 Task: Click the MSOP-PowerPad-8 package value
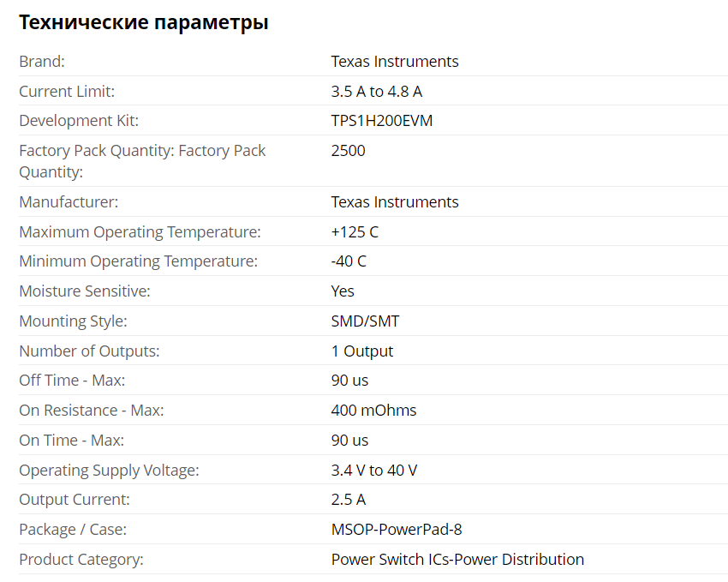coord(396,530)
